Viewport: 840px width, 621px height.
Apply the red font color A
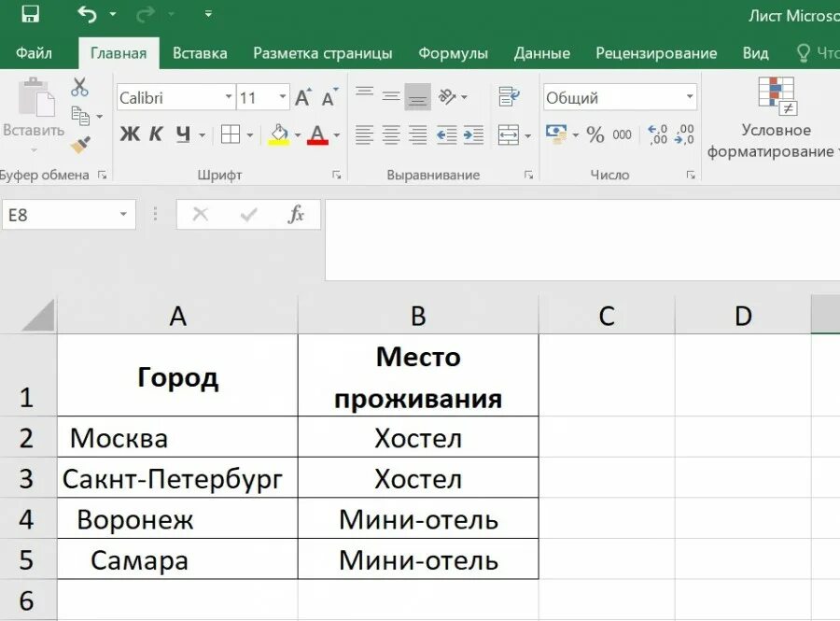[317, 135]
